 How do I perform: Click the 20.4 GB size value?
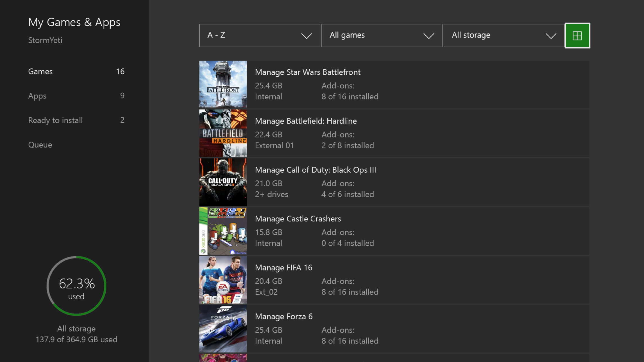point(269,281)
